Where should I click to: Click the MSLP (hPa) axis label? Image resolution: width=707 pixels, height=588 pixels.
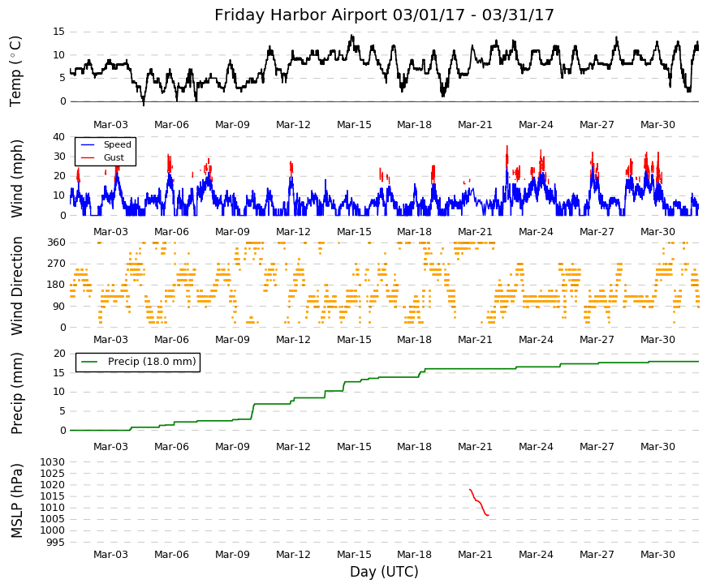(x=17, y=501)
